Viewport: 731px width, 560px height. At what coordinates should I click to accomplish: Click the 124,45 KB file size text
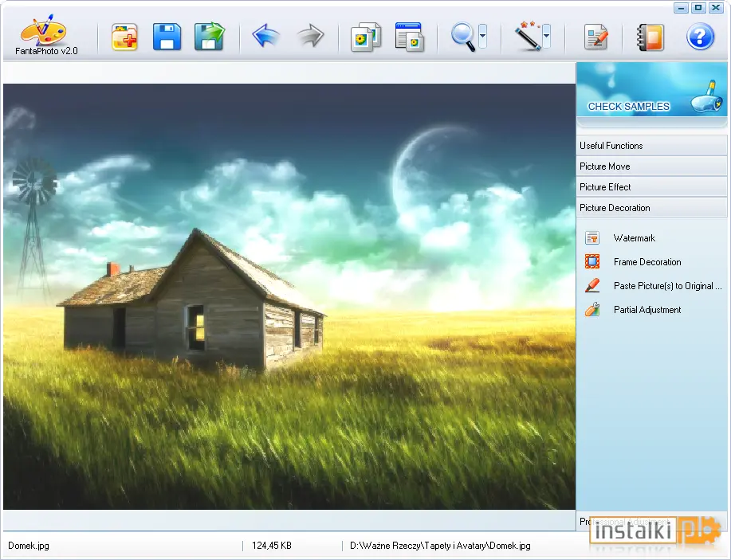(272, 546)
